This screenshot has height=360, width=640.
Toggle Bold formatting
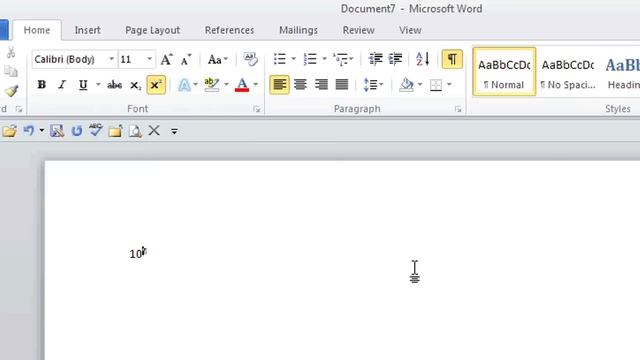[42, 85]
